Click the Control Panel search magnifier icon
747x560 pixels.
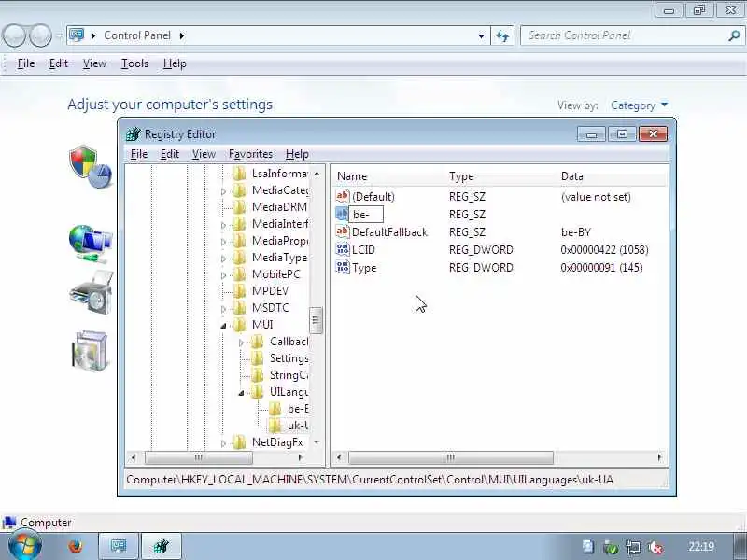click(x=734, y=35)
